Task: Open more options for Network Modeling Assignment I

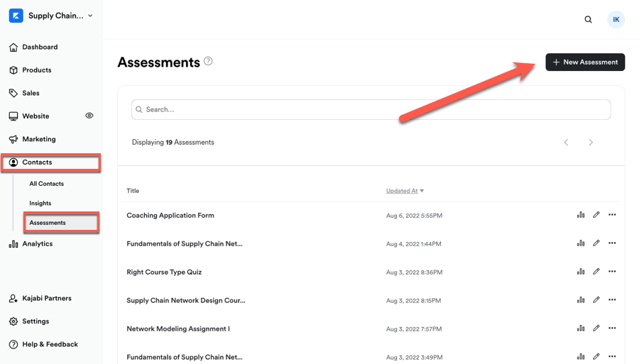Action: point(612,329)
